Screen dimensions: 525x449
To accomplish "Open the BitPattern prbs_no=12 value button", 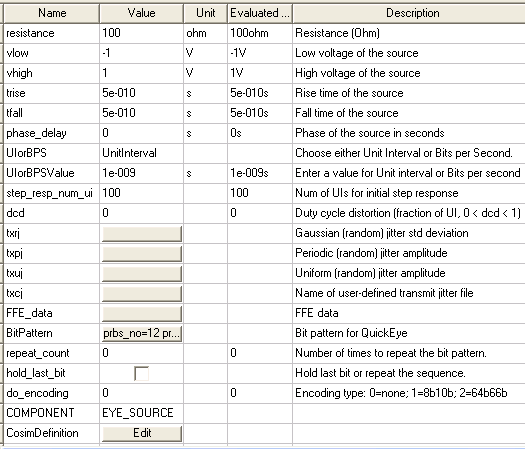I will [x=142, y=333].
